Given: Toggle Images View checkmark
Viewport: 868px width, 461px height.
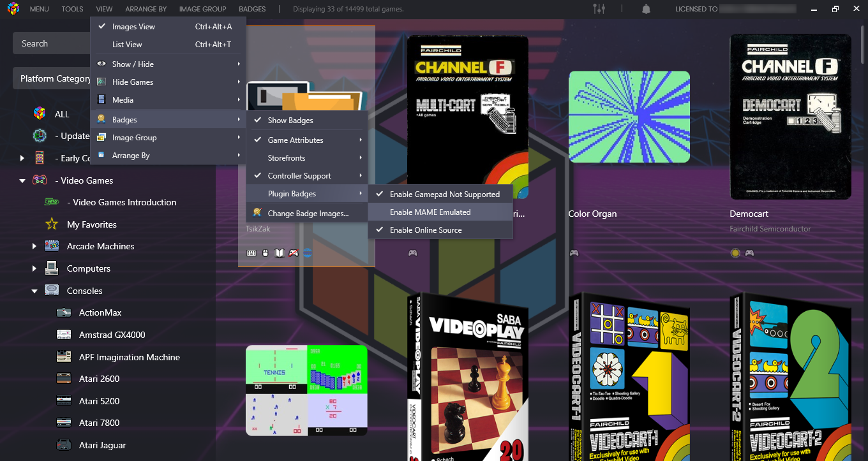Looking at the screenshot, I should pos(101,26).
